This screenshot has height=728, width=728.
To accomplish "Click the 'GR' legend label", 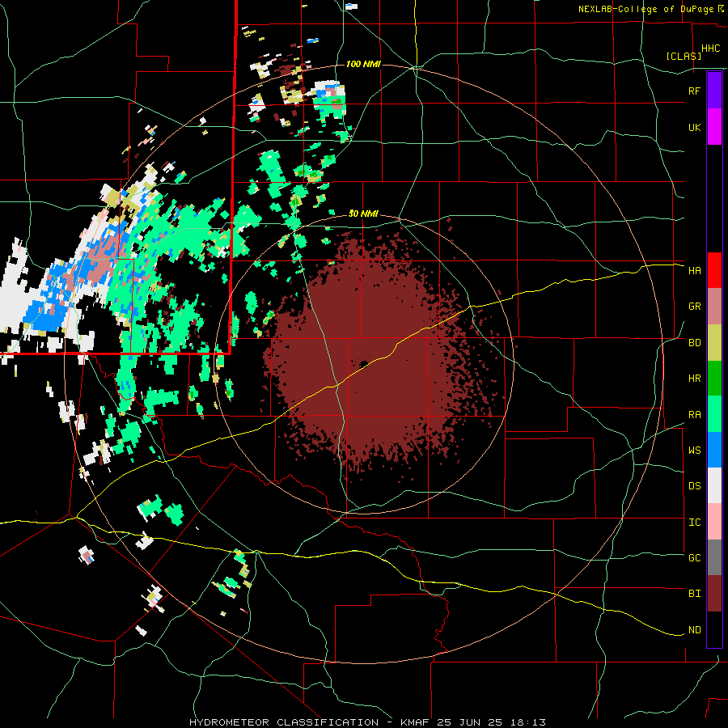I will click(694, 307).
